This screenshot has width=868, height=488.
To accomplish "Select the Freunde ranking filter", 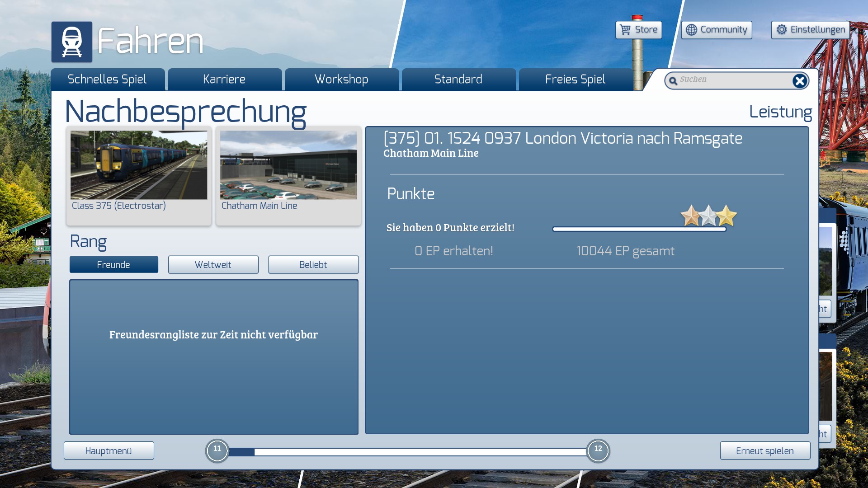I will 113,265.
